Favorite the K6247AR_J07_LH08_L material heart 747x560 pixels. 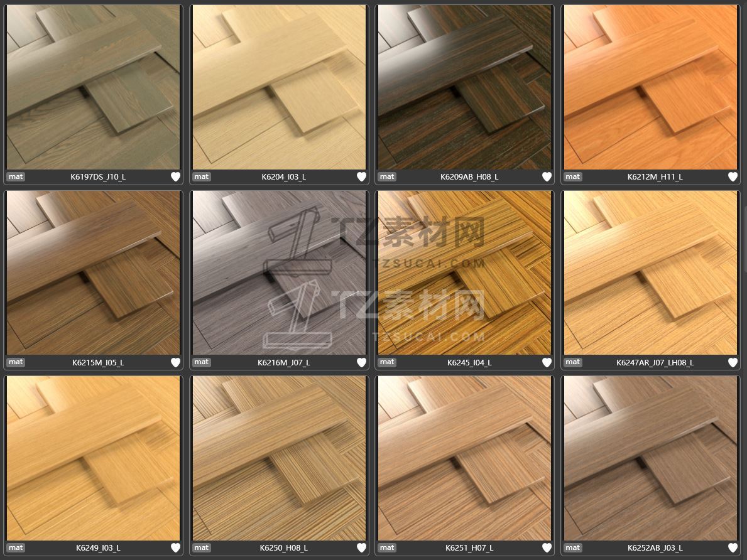[x=733, y=362]
